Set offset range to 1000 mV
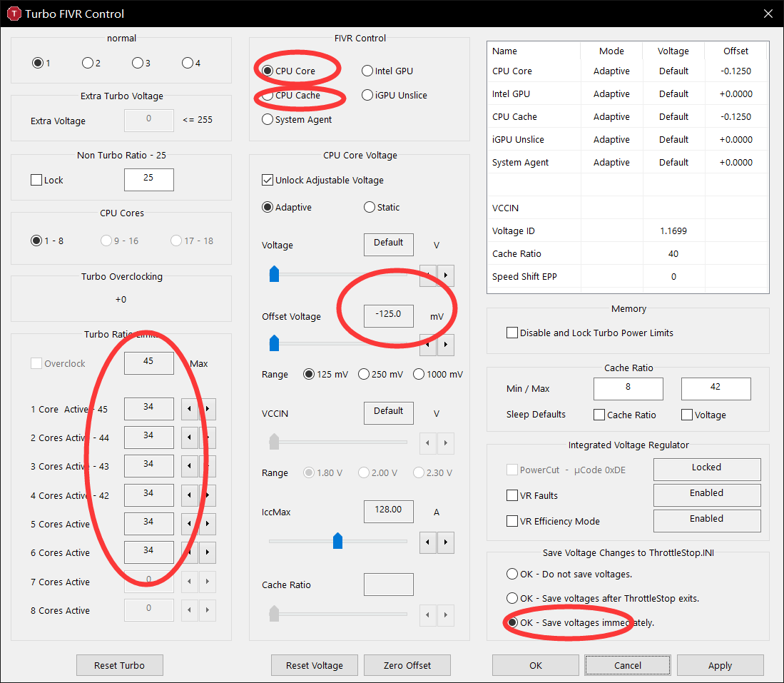 (x=438, y=374)
